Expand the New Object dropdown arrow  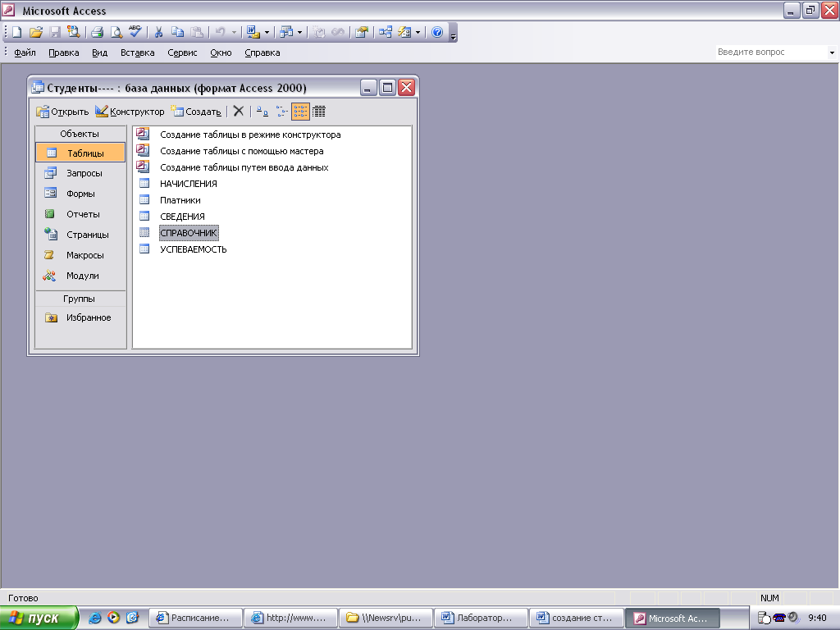418,32
